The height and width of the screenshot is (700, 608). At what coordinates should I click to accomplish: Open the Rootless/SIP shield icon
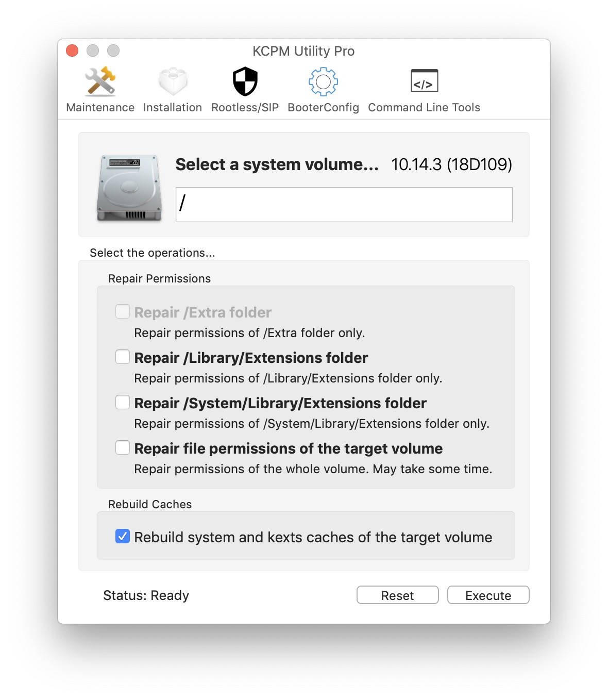click(x=245, y=81)
